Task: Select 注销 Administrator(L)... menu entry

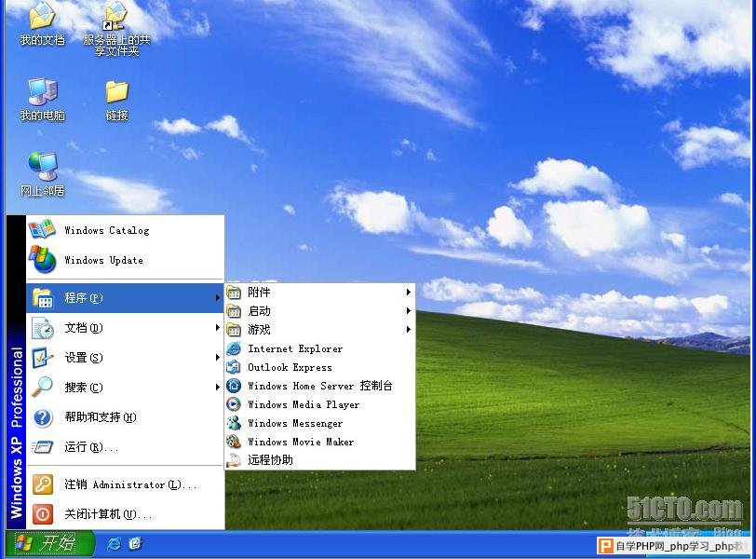Action: 126,484
